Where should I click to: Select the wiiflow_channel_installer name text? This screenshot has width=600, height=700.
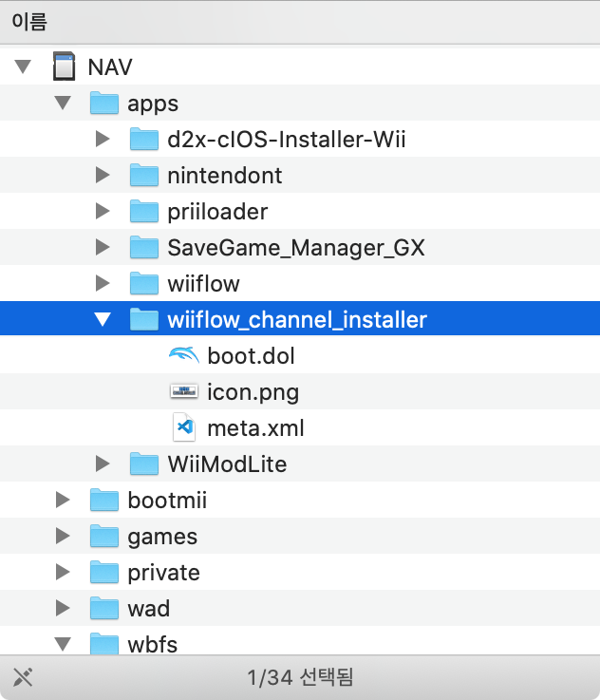click(x=297, y=320)
